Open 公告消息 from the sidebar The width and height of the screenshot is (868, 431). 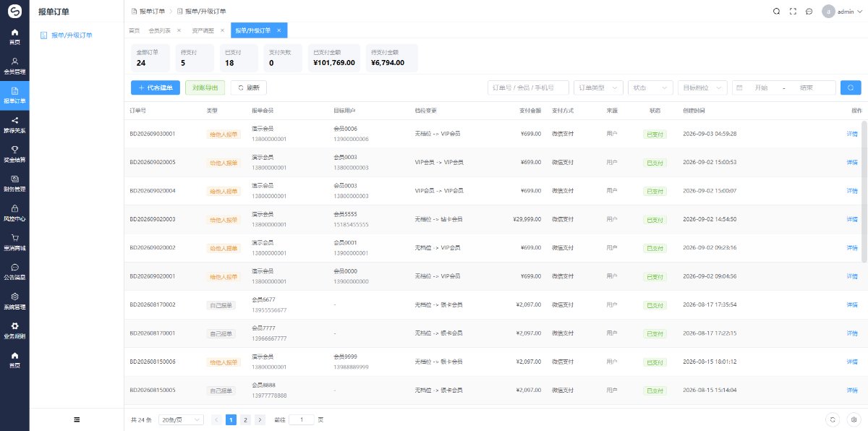[x=14, y=272]
